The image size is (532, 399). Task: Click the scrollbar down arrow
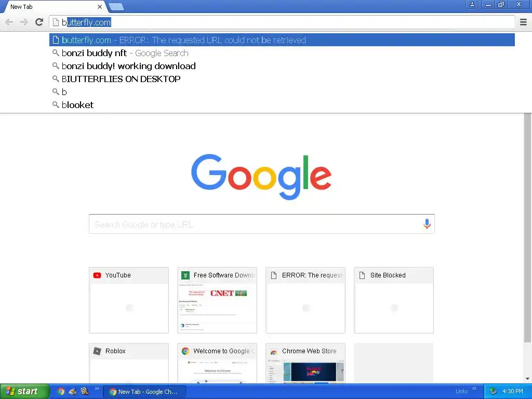coord(528,379)
